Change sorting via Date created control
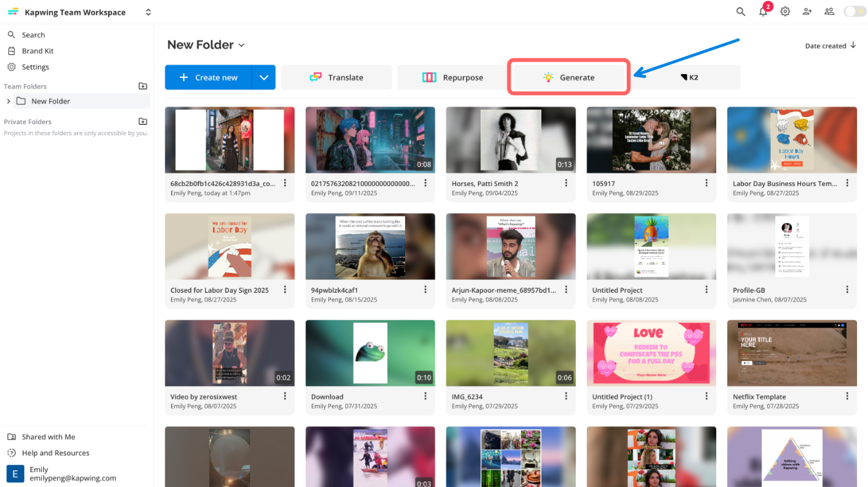The image size is (868, 487). coord(830,45)
